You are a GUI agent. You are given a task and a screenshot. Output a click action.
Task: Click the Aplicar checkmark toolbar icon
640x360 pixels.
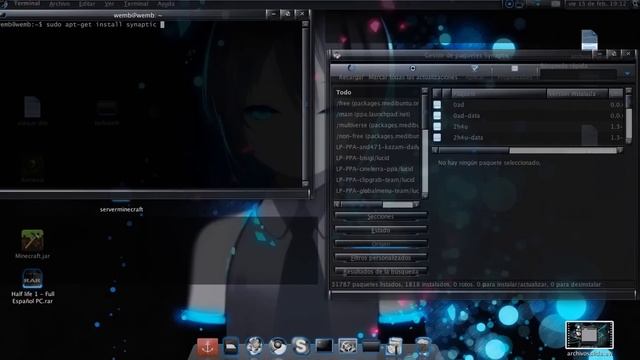click(x=475, y=68)
